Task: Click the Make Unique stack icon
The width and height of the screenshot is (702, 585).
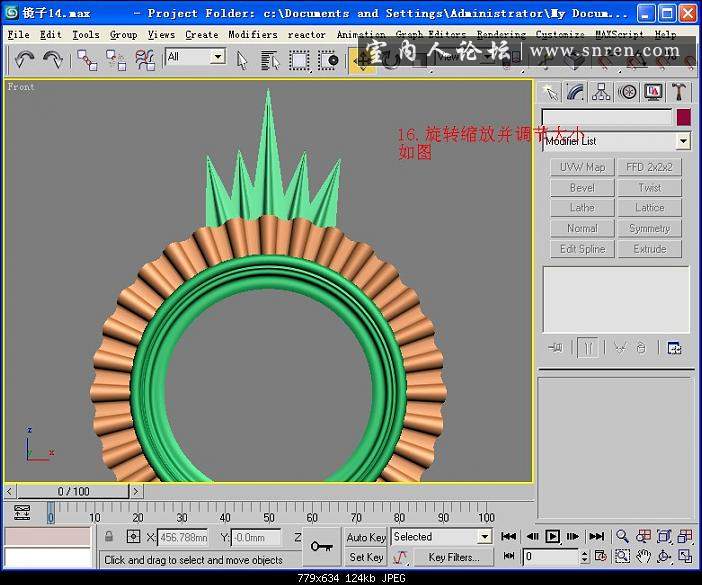Action: (x=621, y=347)
